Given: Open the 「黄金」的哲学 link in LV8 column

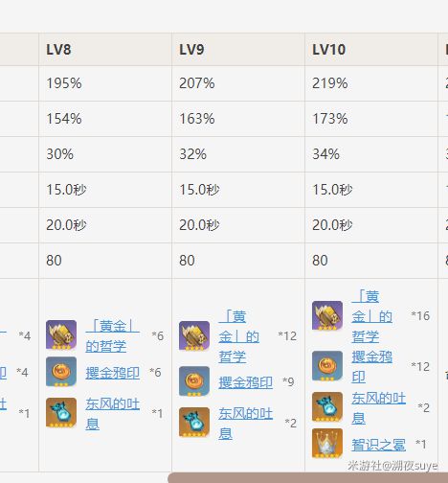Looking at the screenshot, I should pos(112,336).
